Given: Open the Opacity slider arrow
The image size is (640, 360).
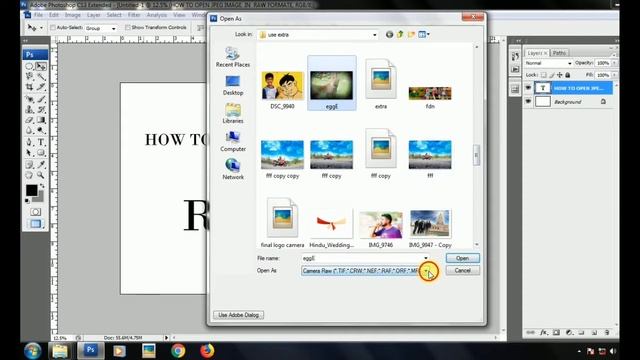Looking at the screenshot, I should coord(614,63).
